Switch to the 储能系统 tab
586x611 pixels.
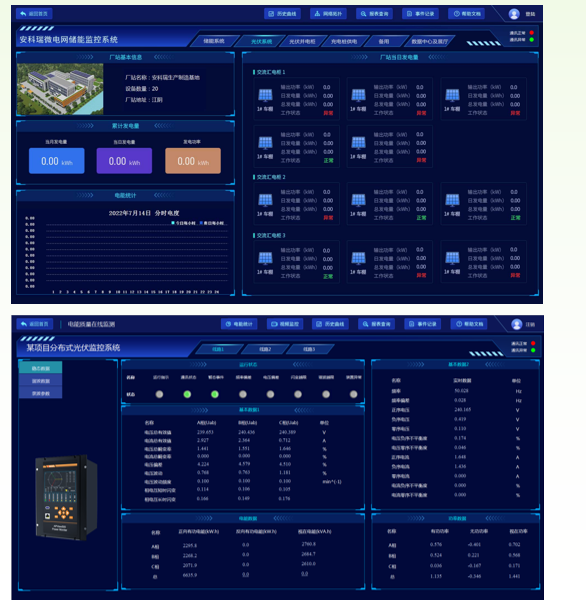pos(214,41)
